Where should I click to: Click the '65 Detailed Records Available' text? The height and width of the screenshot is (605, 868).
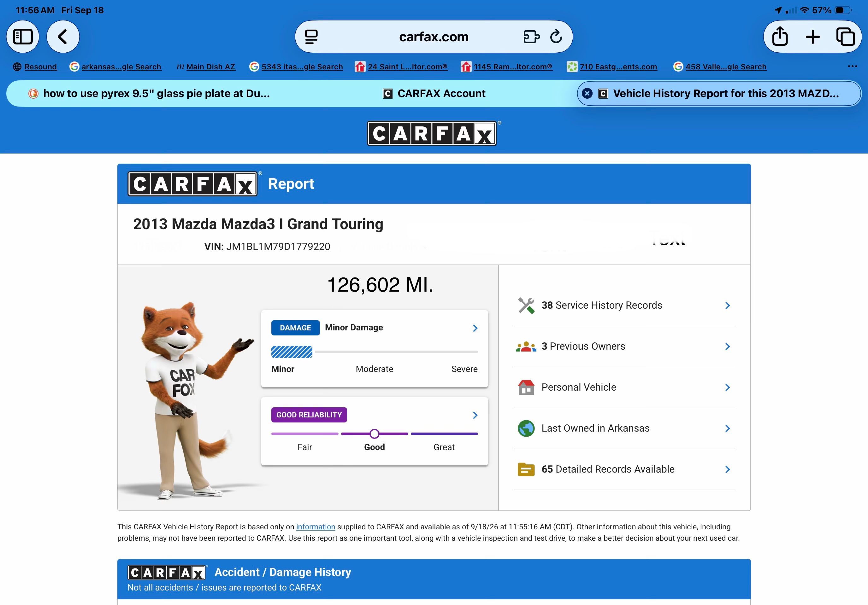point(608,469)
